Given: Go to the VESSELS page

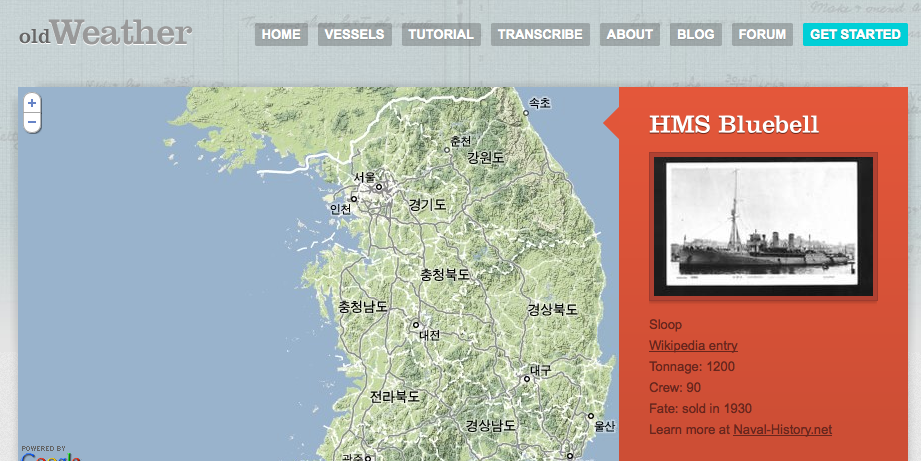Looking at the screenshot, I should [x=355, y=35].
